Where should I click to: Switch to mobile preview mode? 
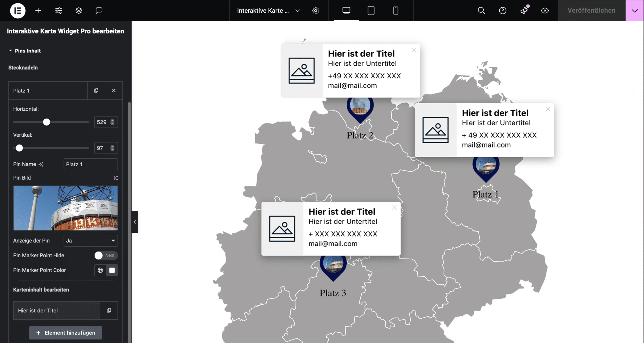(395, 11)
